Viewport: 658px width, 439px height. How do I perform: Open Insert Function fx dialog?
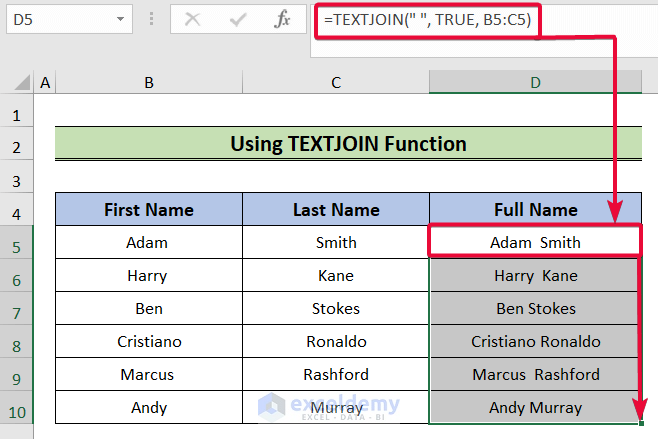point(283,19)
